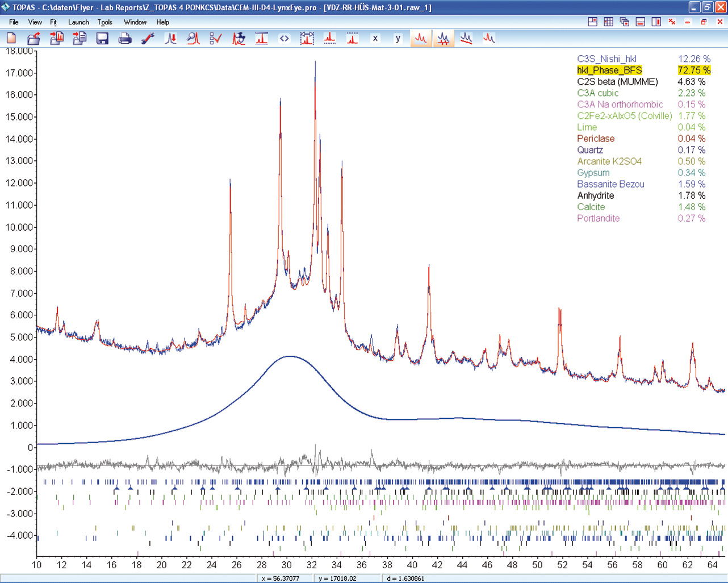
Task: Toggle the y axis scale button
Action: (x=398, y=39)
